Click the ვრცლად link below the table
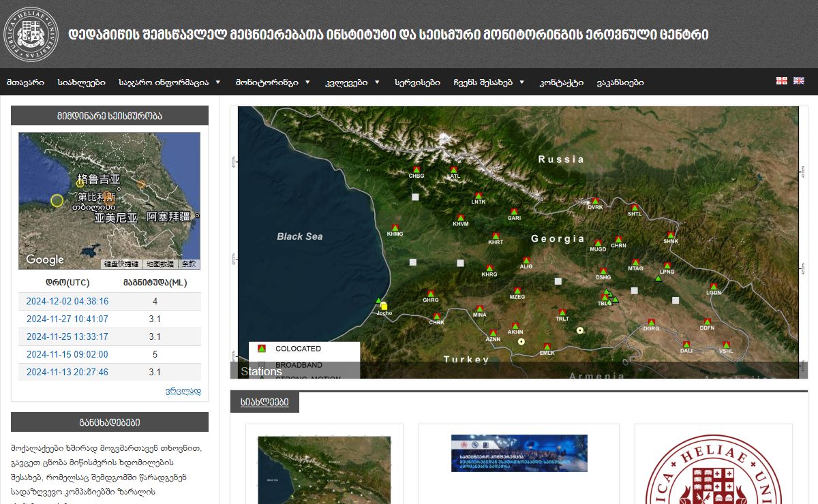 (183, 391)
